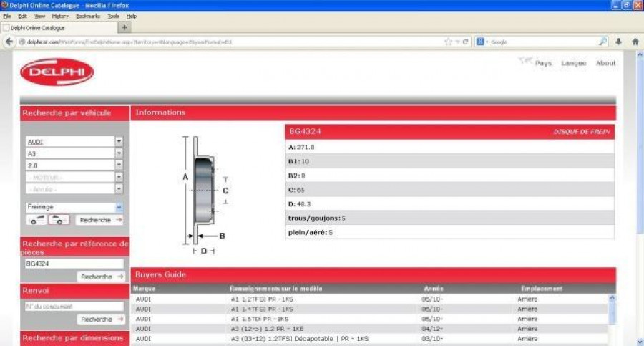The image size is (644, 346).
Task: Click Recherche button under Renvoi
Action: 101,319
